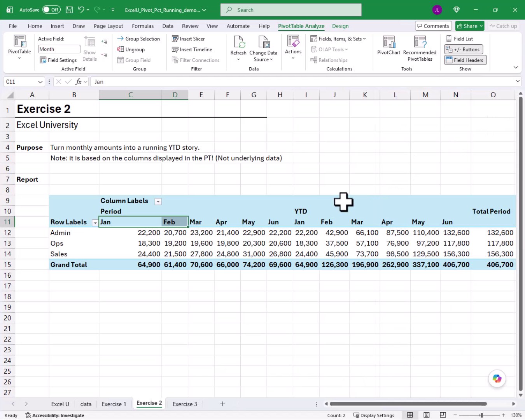Click Group Selection command
Viewport: 525px width, 420px height.
tap(139, 39)
